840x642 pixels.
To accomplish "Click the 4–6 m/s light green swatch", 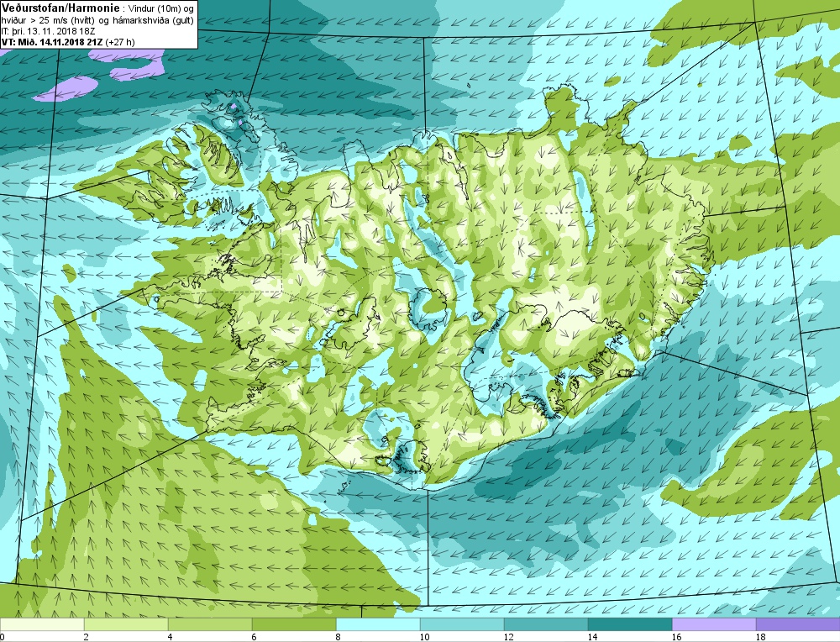I will click(x=210, y=624).
